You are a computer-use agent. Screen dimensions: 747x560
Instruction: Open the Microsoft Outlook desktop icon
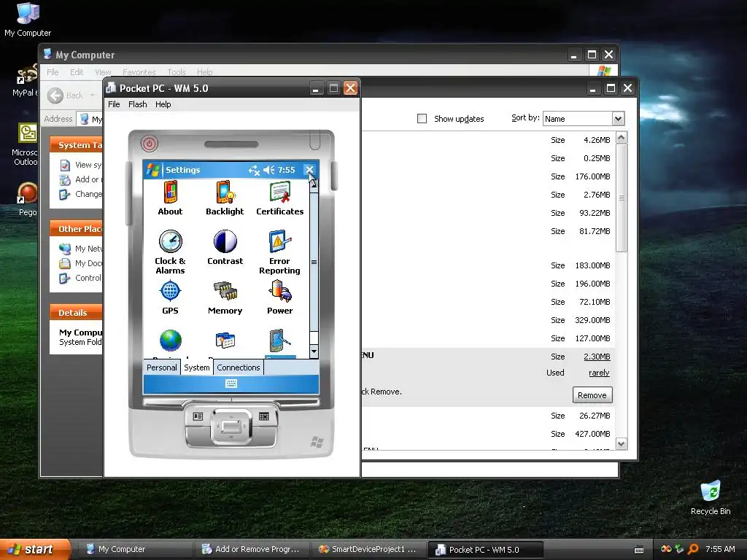[25, 144]
